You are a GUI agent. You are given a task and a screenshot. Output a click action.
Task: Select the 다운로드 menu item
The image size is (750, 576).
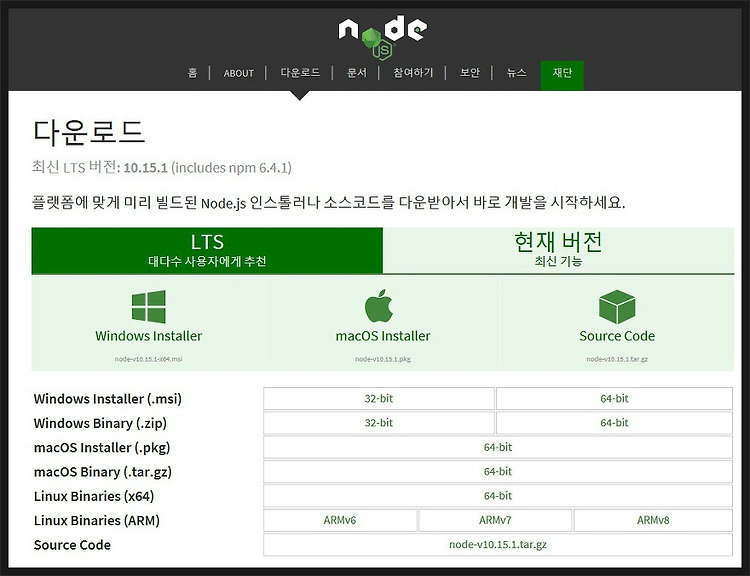pyautogui.click(x=300, y=73)
